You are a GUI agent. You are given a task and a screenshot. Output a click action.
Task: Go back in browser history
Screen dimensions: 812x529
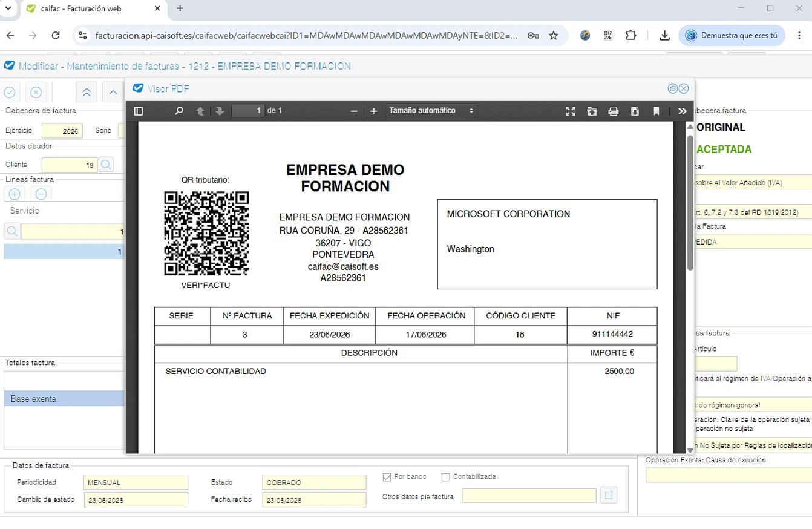[10, 35]
